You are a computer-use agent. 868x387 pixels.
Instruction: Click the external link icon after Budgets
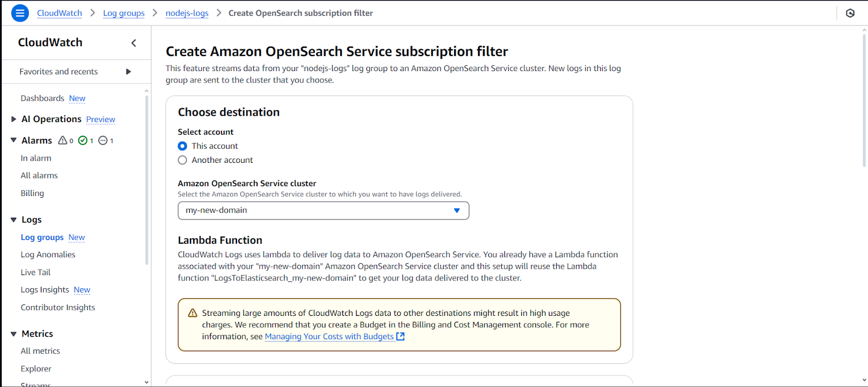(400, 337)
